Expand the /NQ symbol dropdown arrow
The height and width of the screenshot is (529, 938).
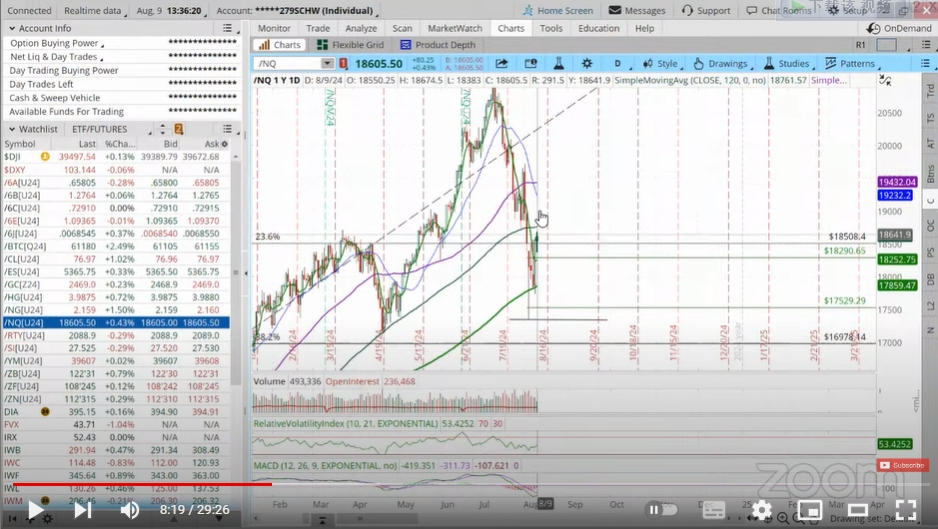point(327,63)
